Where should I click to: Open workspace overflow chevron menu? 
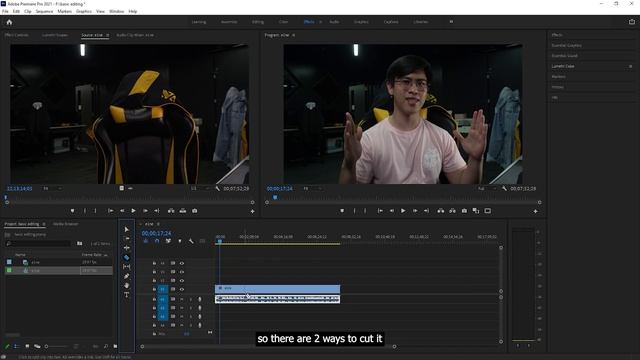[451, 22]
